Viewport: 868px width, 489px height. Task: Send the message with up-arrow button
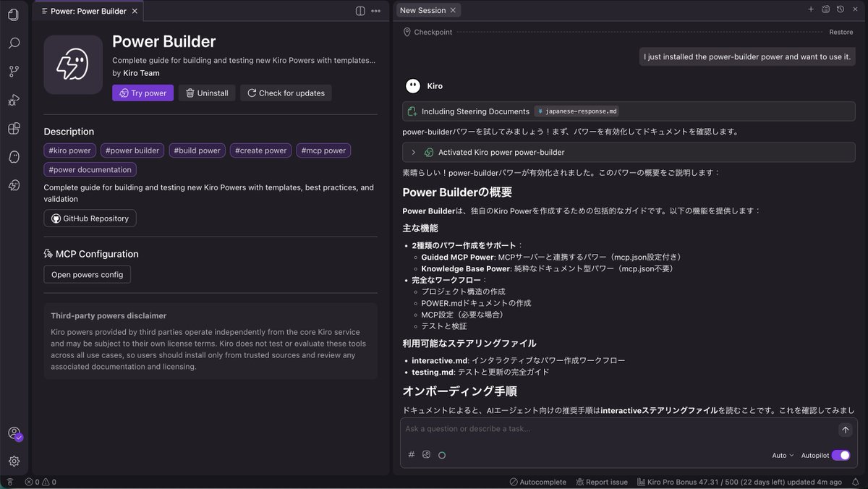pos(845,430)
